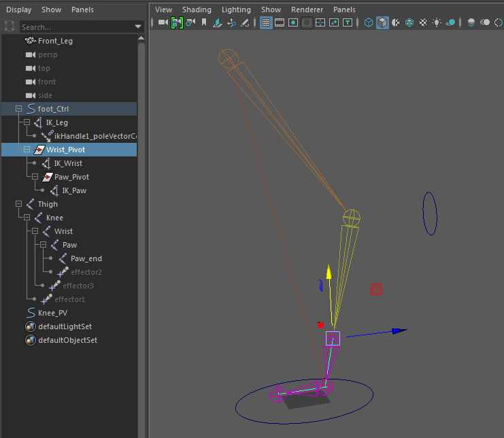Viewport: 504px width, 438px height.
Task: Select Smooth Shade All cube icon
Action: (x=382, y=22)
